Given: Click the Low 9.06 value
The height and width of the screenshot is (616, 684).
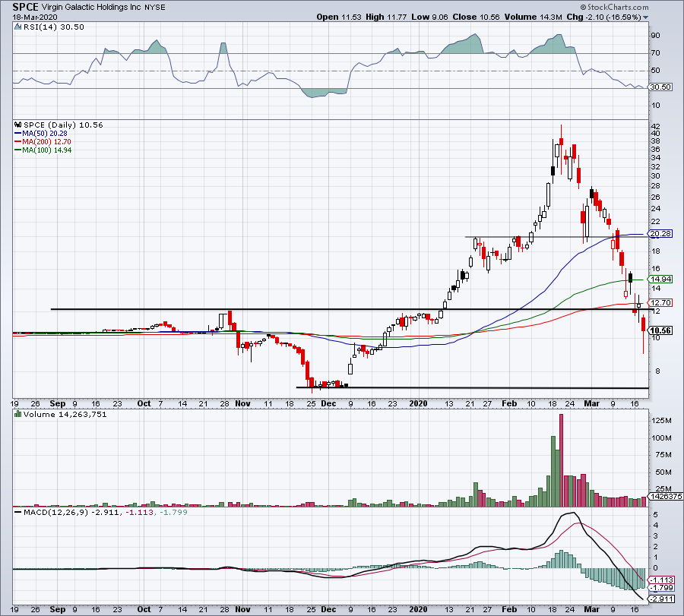Looking at the screenshot, I should tap(429, 17).
